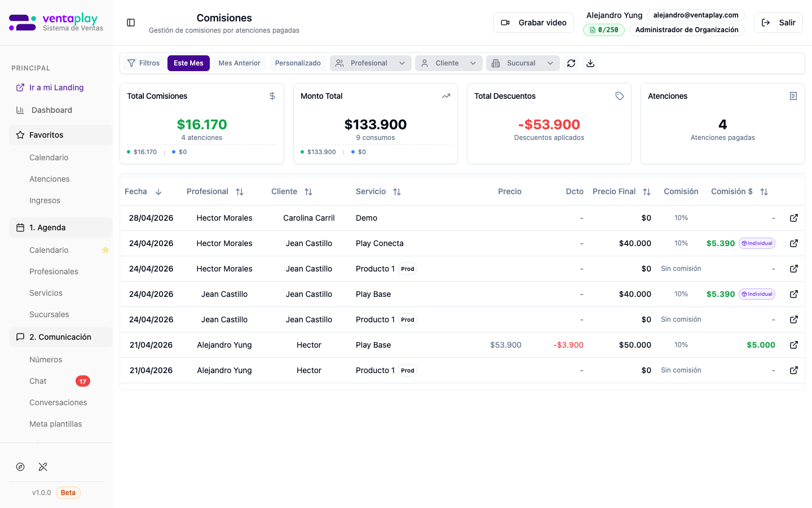Sort the table by the Fecha arrow
812x508 pixels.
(x=158, y=192)
